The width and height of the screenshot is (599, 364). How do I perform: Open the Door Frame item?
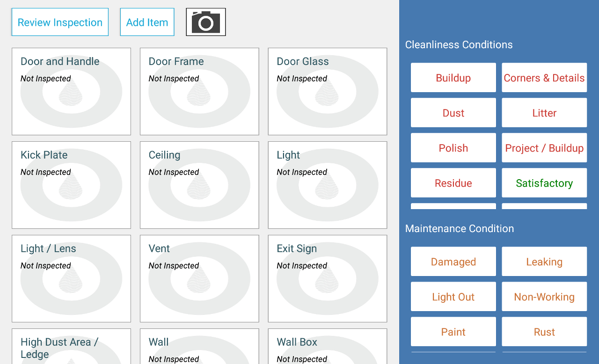[199, 91]
